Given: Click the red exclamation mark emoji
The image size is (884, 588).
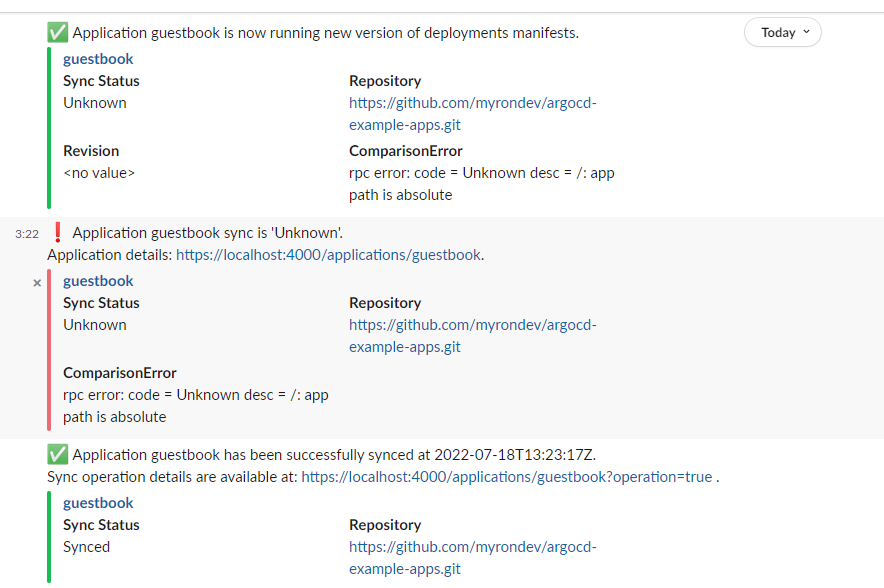Looking at the screenshot, I should (58, 233).
